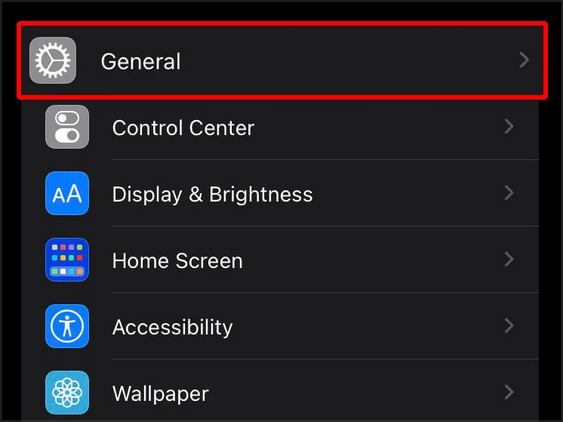The width and height of the screenshot is (563, 422).
Task: Open the Display & Brightness chevron
Action: pyautogui.click(x=509, y=193)
